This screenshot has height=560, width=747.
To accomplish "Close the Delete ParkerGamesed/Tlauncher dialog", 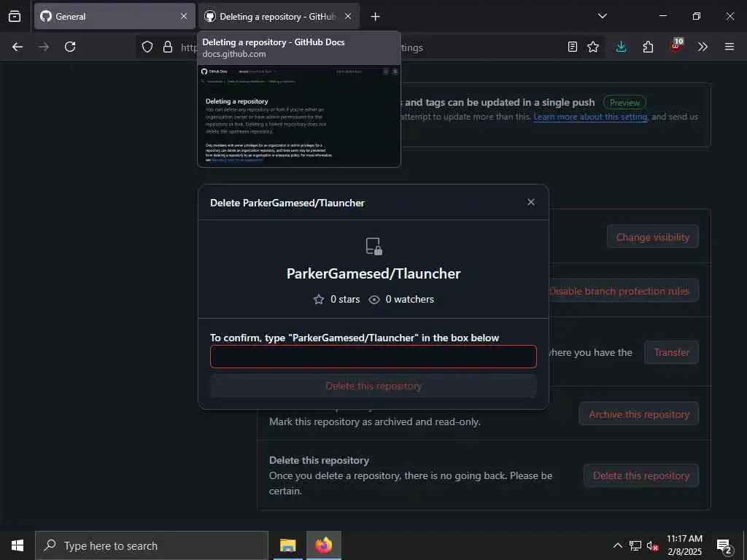I will [x=531, y=203].
